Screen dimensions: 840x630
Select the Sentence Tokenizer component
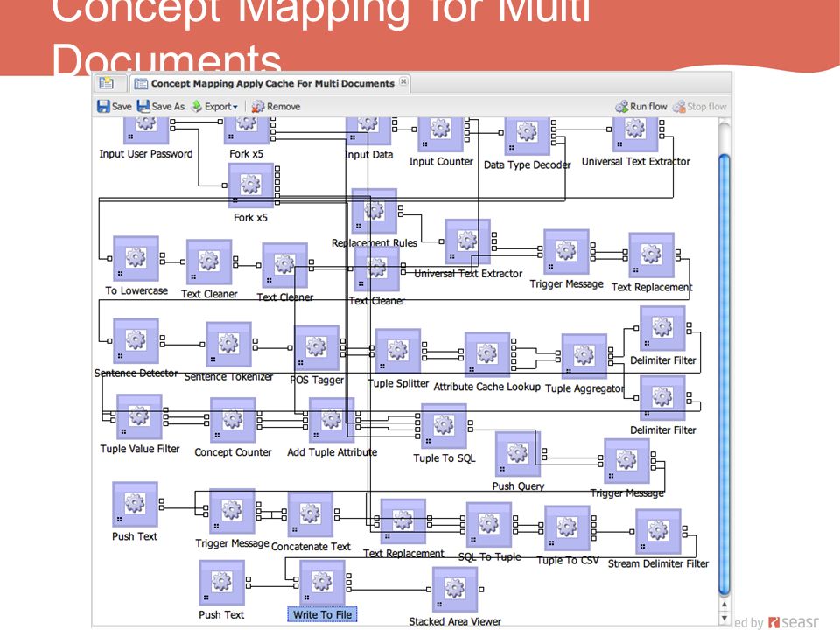228,344
